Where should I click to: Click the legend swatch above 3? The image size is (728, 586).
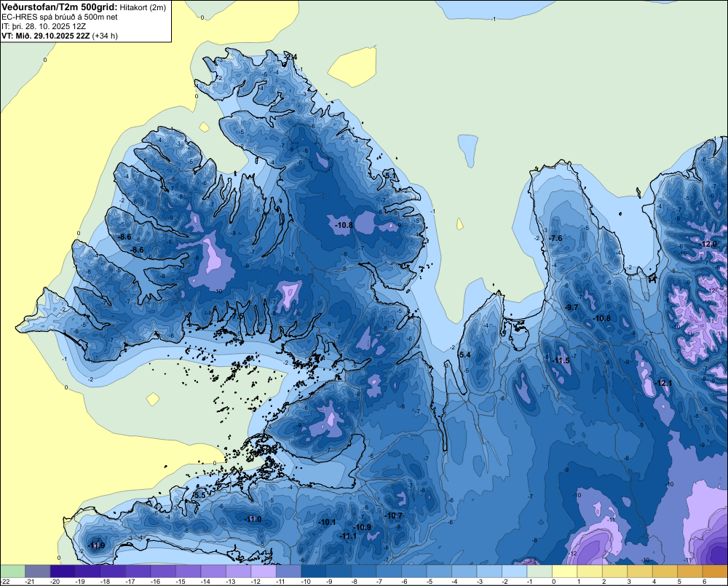pos(639,571)
